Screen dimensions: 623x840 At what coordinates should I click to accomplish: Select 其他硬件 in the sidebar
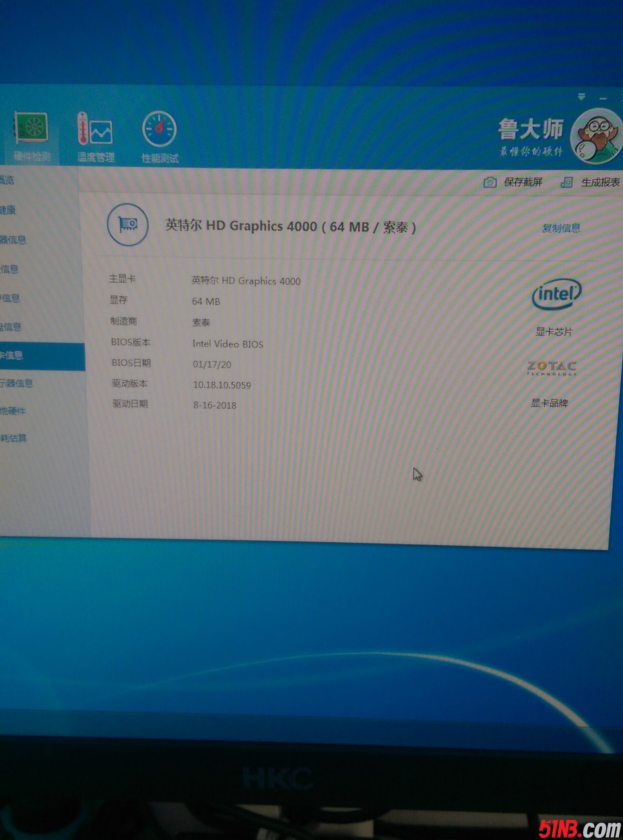point(13,411)
